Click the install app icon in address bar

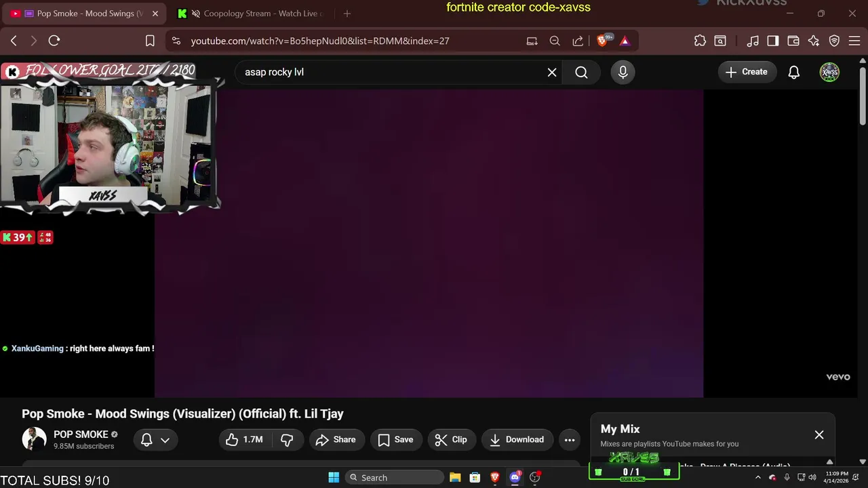coord(532,41)
